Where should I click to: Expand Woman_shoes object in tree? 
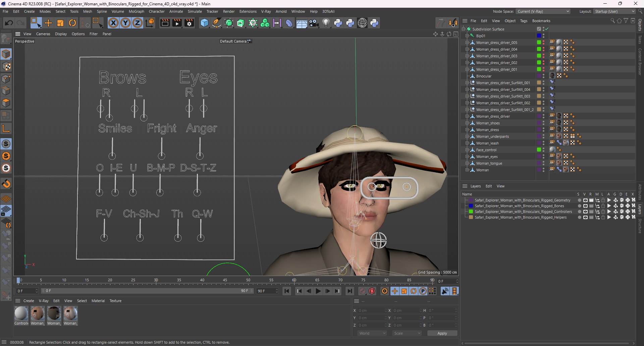coord(467,123)
